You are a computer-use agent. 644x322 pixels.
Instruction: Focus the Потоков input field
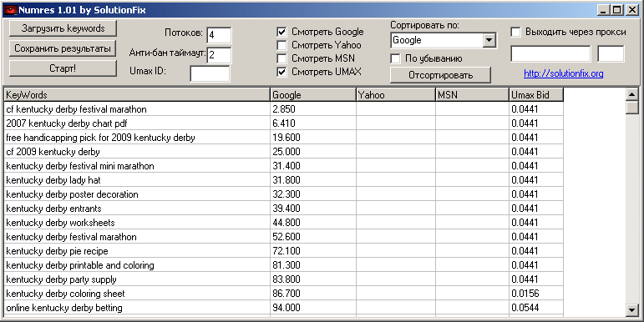219,35
